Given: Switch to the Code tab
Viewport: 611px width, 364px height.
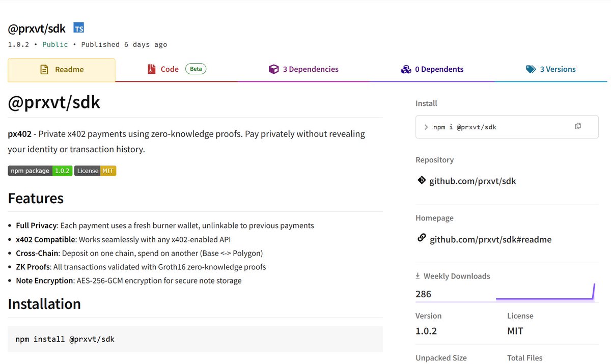Looking at the screenshot, I should point(176,69).
